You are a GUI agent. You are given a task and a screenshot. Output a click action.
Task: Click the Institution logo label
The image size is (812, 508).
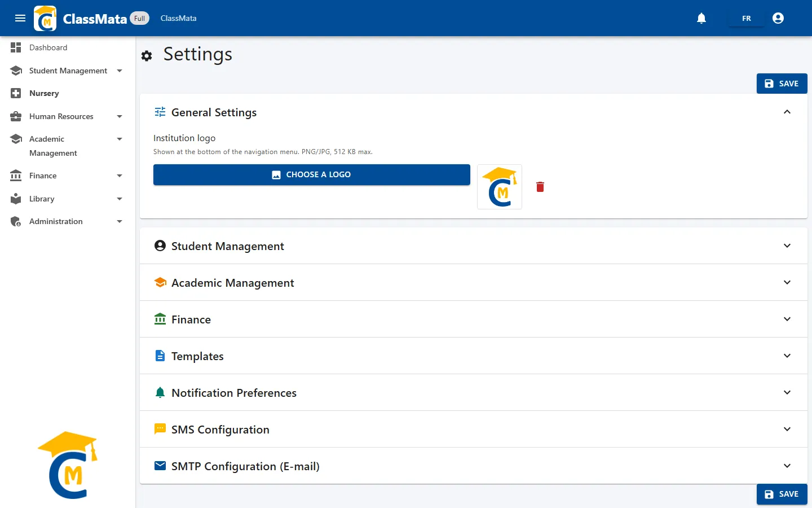(x=184, y=138)
